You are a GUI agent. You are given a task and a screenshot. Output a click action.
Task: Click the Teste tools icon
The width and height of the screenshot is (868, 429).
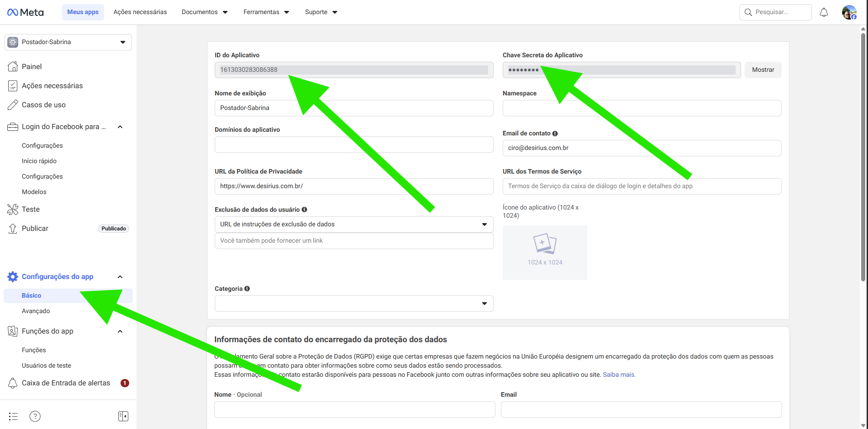click(13, 209)
